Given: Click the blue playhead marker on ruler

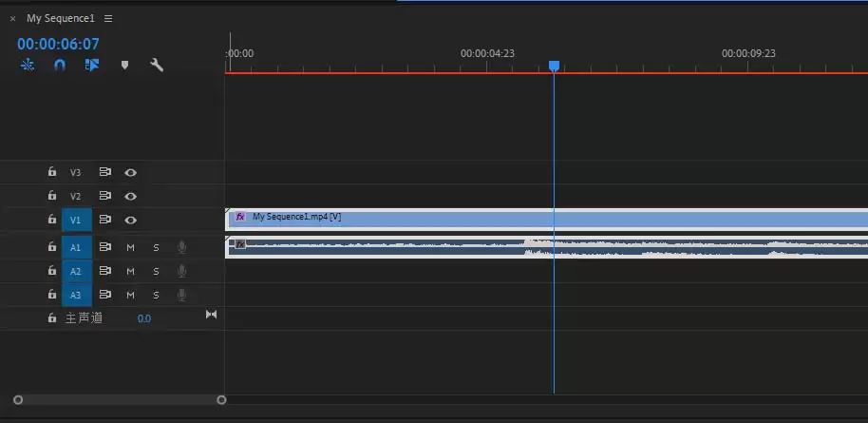Looking at the screenshot, I should [x=554, y=66].
